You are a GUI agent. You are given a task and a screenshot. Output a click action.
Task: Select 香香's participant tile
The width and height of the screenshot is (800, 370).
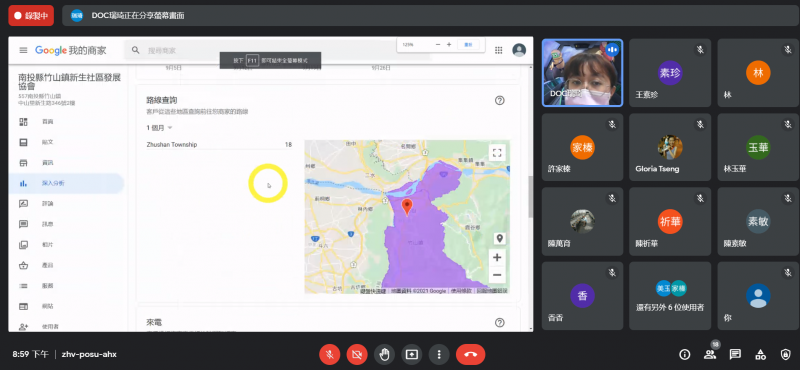[582, 296]
